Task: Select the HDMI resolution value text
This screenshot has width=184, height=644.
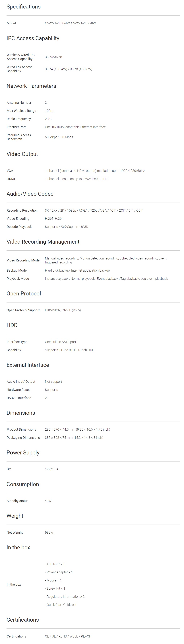Action: coord(76,179)
